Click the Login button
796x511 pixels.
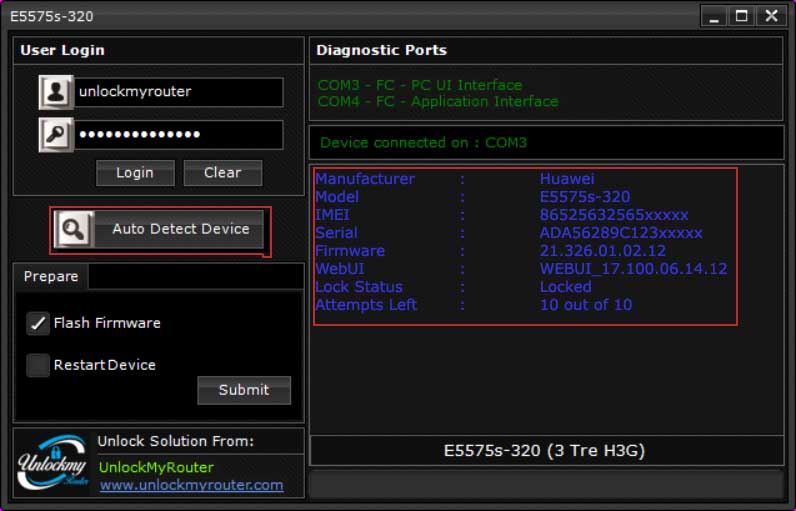135,173
